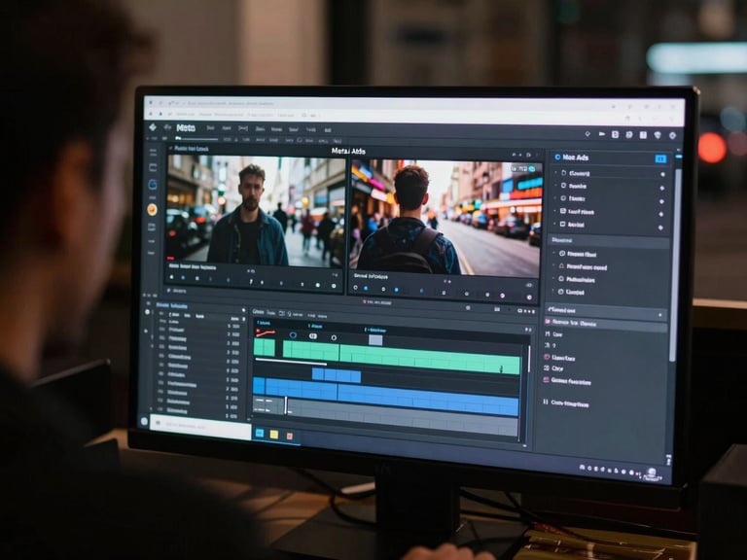Image resolution: width=747 pixels, height=560 pixels.
Task: Click the white pill icon above the green track
Action: tap(313, 336)
